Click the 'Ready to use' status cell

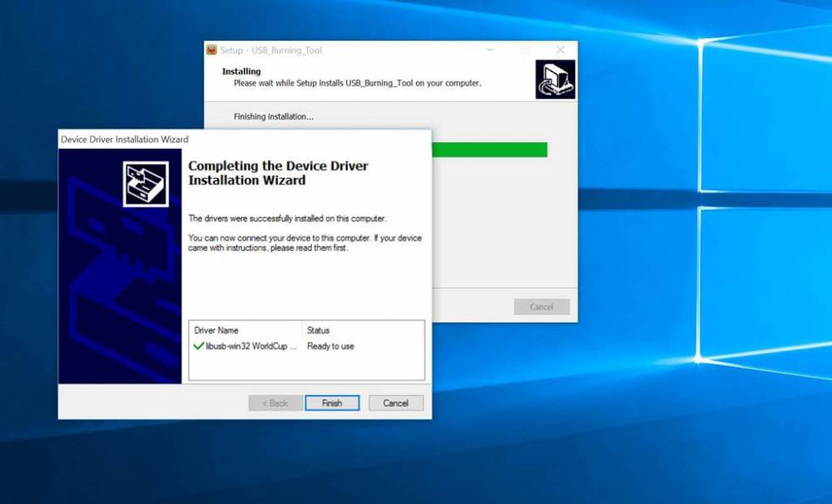(330, 346)
